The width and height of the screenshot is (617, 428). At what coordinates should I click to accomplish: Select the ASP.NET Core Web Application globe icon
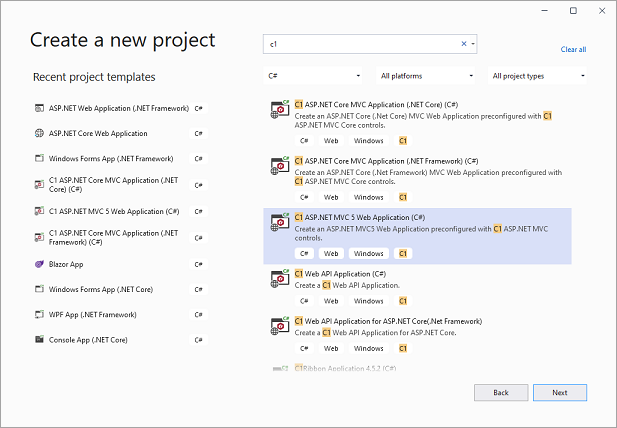coord(40,133)
